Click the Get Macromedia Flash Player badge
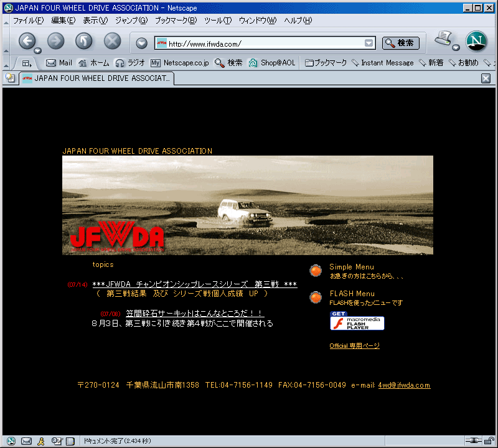Viewport: 498px width, 448px height. pyautogui.click(x=357, y=320)
